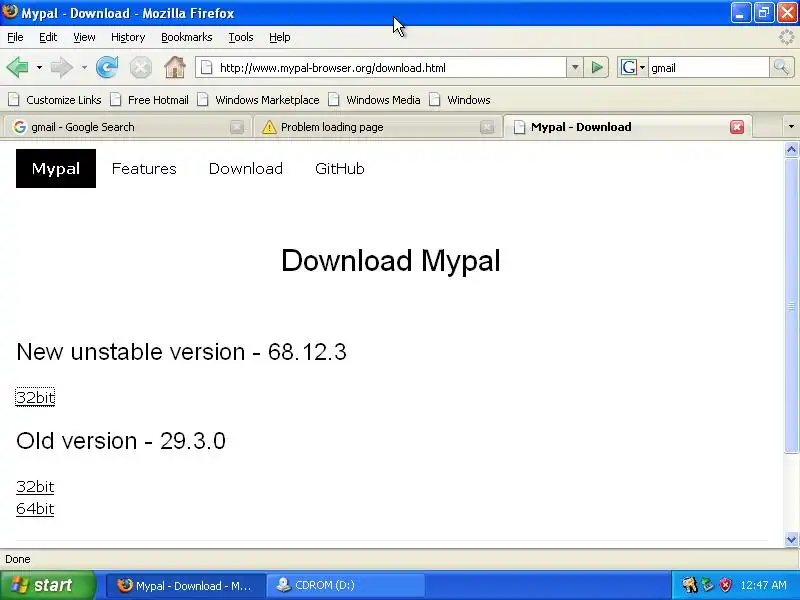Open CDROM (D:) taskbar window

345,585
